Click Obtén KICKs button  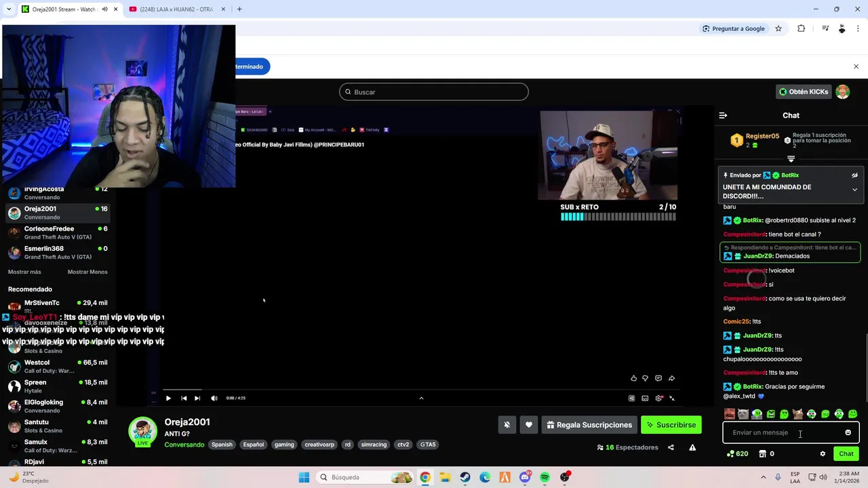tap(804, 91)
